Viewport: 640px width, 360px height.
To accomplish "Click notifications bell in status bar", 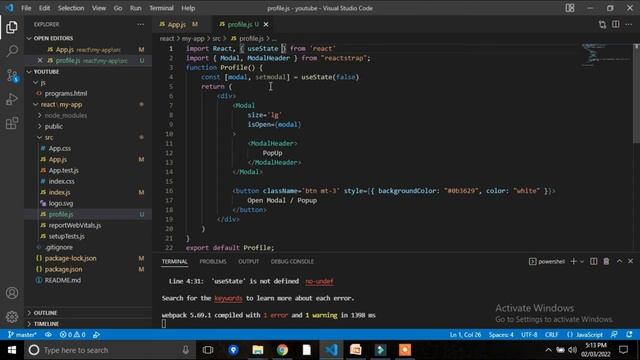I will pos(629,335).
